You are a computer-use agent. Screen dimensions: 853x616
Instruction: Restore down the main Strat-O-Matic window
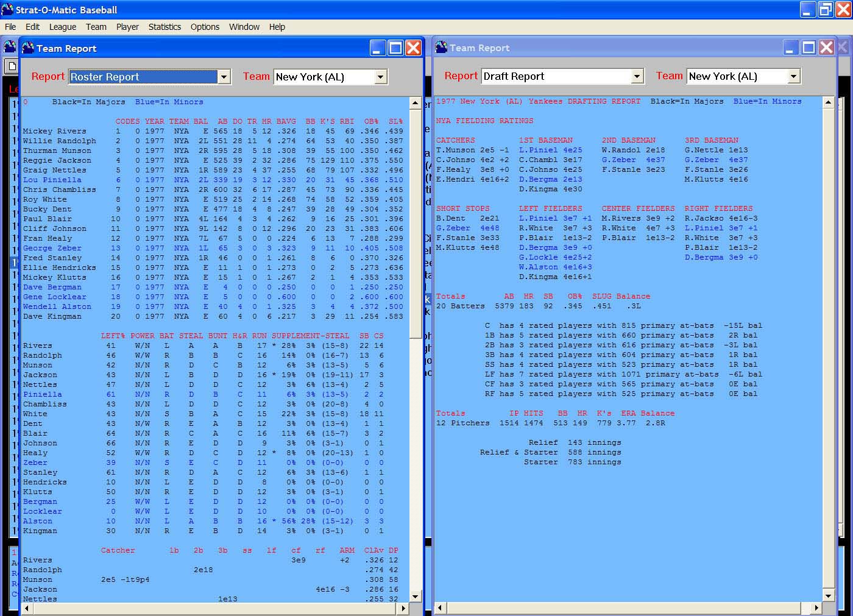click(826, 10)
